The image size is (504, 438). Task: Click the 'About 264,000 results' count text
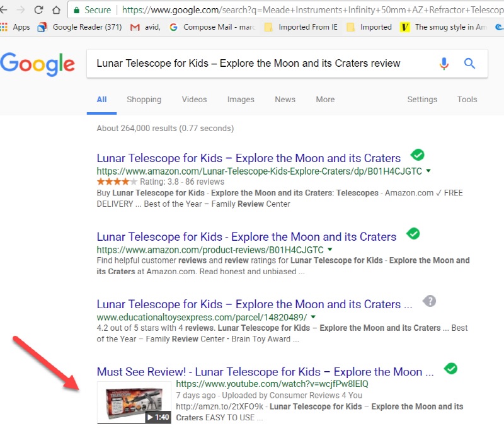click(165, 129)
